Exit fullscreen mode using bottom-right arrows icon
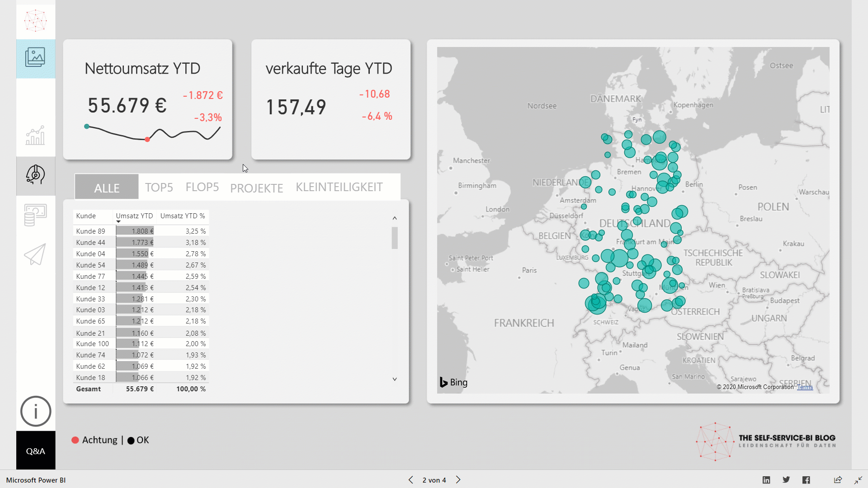This screenshot has width=868, height=488. [858, 480]
